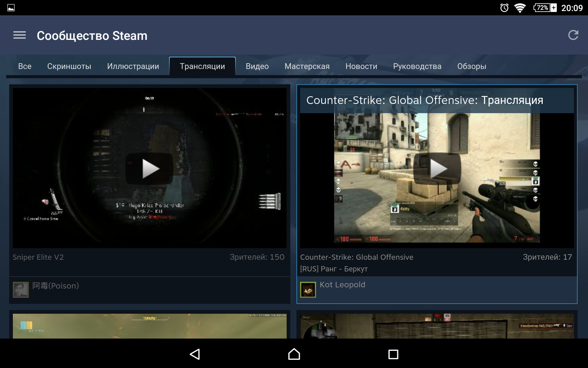Play the Sniper Elite V2 broadcast
This screenshot has width=588, height=368.
coord(150,169)
